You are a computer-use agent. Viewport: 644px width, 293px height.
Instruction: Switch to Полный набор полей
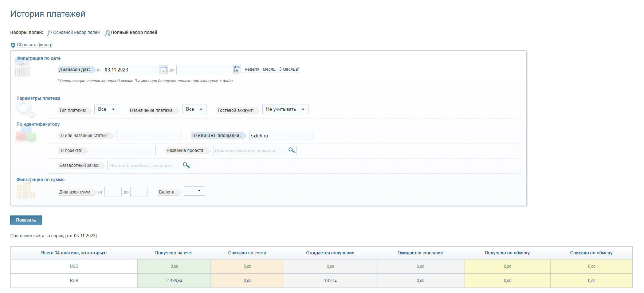pyautogui.click(x=134, y=32)
